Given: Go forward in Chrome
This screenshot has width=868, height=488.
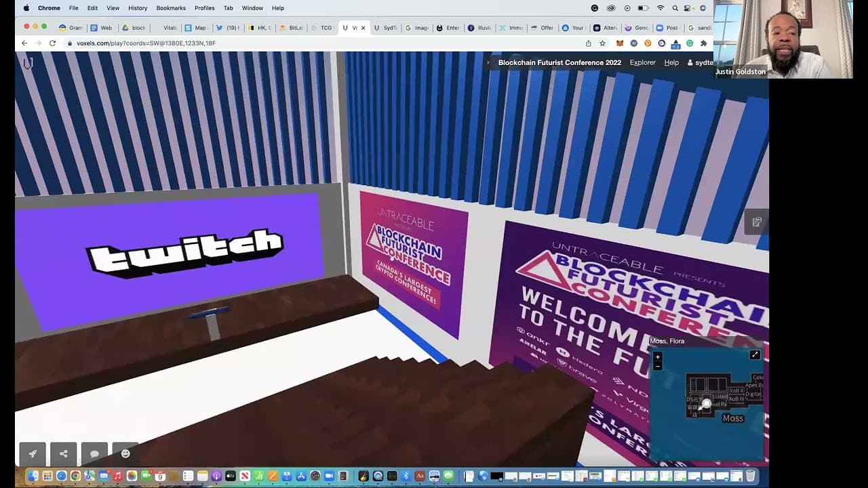Looking at the screenshot, I should pos(38,43).
